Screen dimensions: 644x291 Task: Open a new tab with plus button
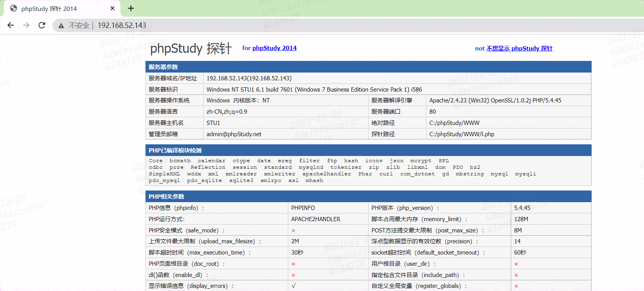(x=131, y=8)
